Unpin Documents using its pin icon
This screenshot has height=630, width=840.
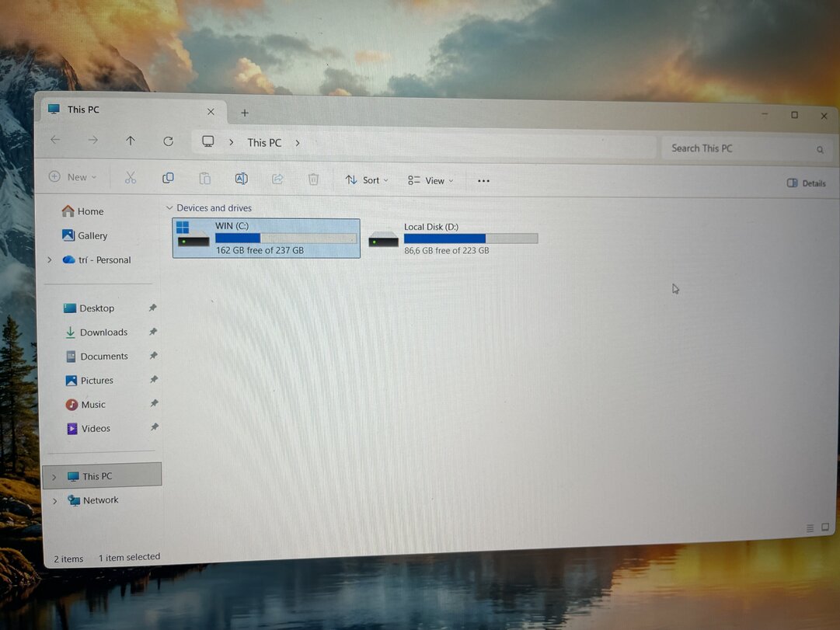click(x=154, y=355)
